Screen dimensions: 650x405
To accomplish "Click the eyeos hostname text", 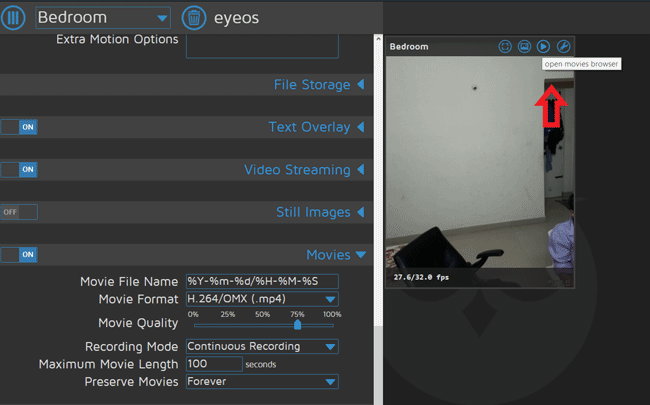I will coord(236,18).
